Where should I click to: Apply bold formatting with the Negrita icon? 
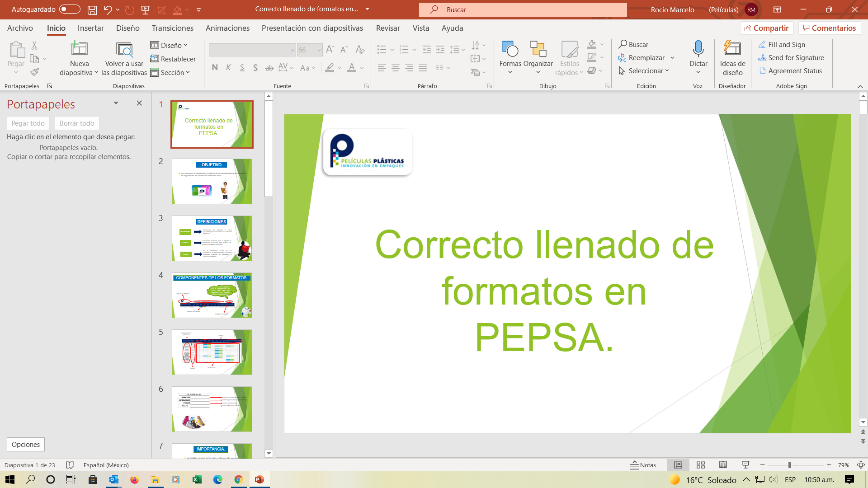pyautogui.click(x=215, y=67)
